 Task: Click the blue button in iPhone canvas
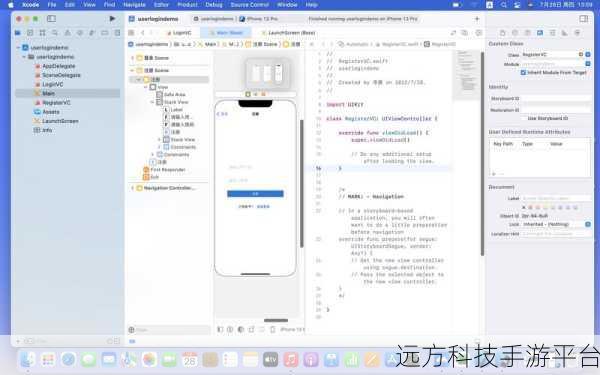click(255, 194)
